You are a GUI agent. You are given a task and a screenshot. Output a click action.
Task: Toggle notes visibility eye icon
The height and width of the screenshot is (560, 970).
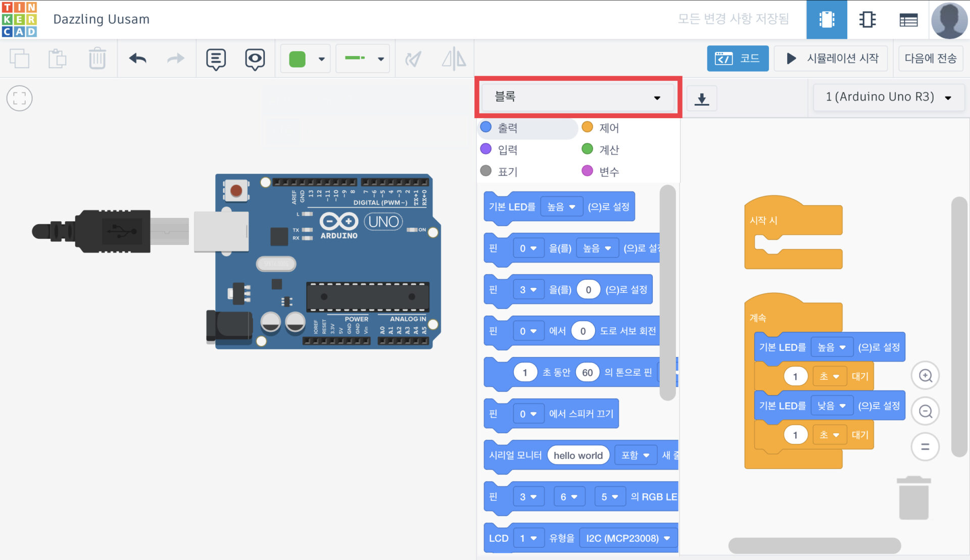[255, 59]
